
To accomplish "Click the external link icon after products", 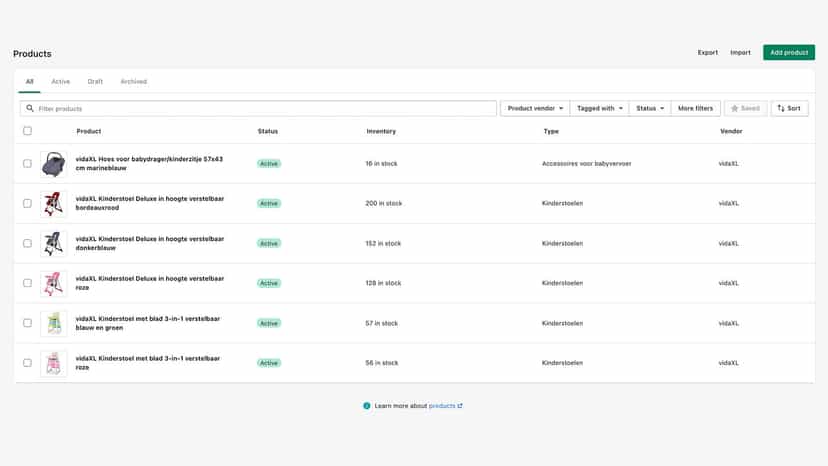I will coord(460,406).
